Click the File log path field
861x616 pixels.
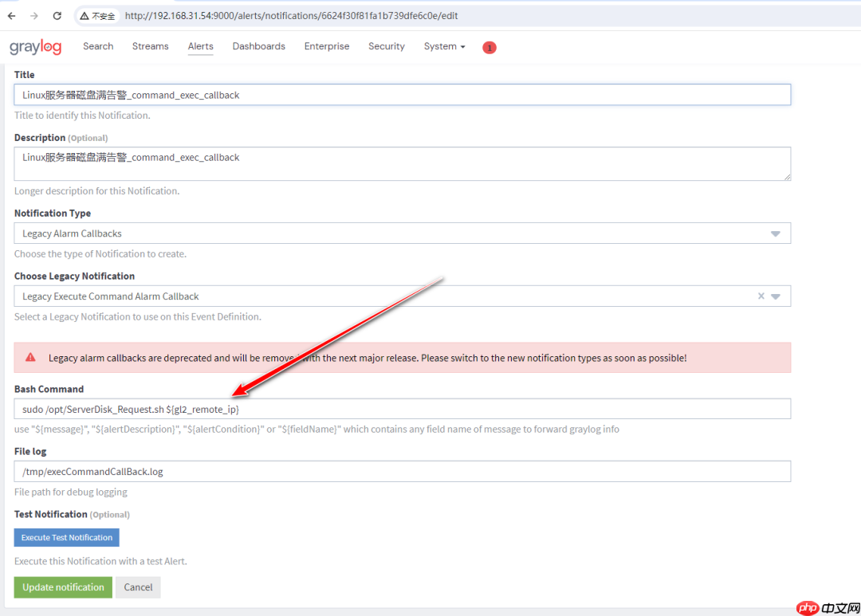(402, 472)
